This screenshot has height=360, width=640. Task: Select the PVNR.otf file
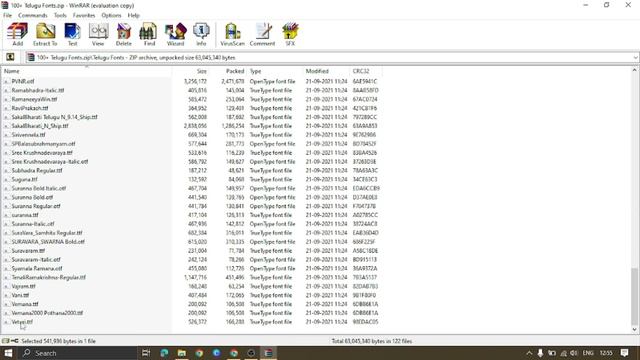point(23,81)
